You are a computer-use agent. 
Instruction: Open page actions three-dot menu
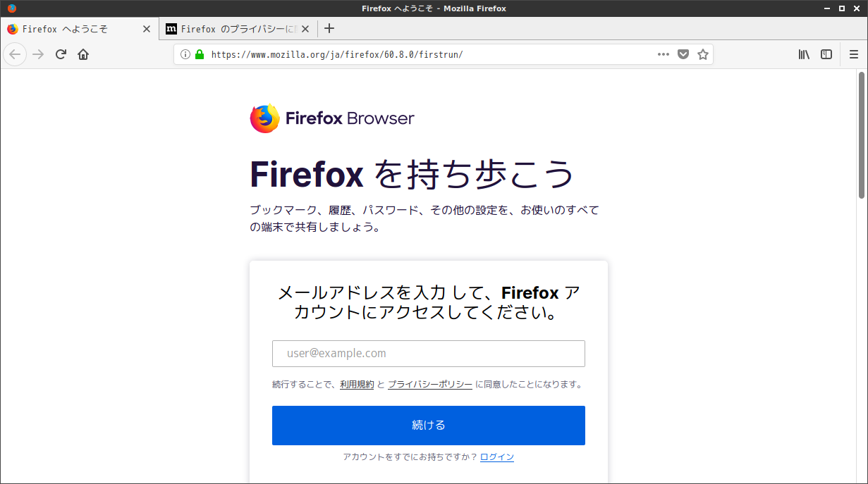click(664, 54)
